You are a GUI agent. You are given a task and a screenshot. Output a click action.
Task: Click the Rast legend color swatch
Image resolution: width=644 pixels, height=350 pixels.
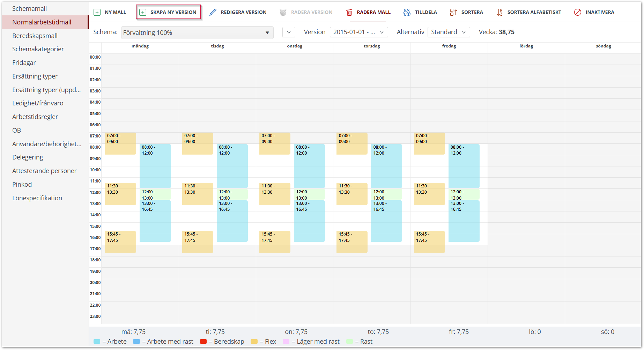[x=349, y=342]
